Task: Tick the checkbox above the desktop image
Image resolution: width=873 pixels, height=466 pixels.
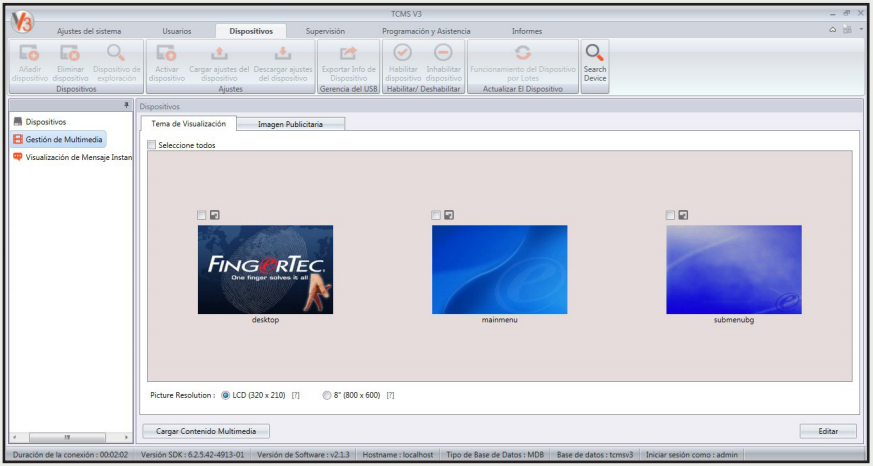Action: [x=202, y=215]
